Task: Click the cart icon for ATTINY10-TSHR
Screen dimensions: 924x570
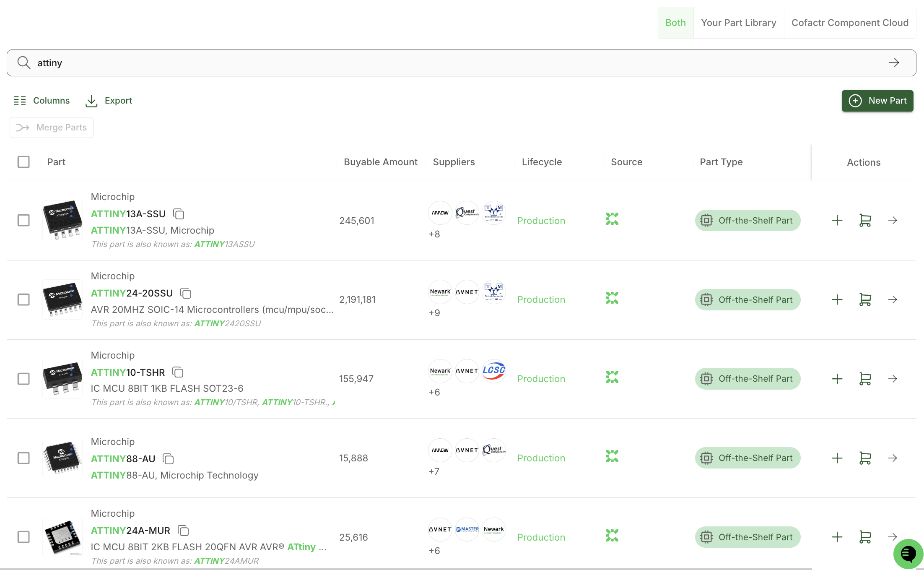Action: (x=865, y=379)
